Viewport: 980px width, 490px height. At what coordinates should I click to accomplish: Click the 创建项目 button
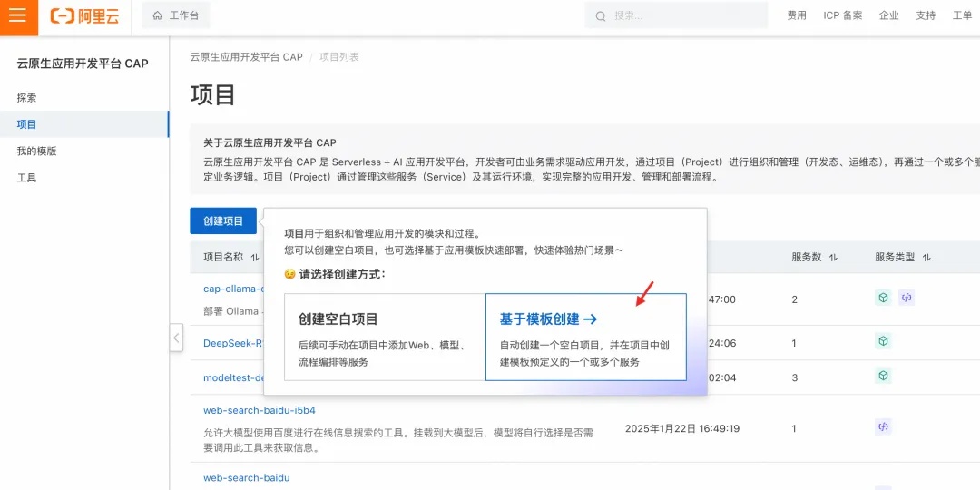tap(223, 220)
